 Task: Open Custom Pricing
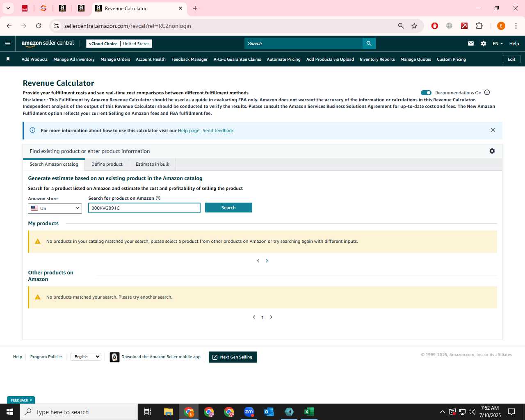tap(451, 59)
